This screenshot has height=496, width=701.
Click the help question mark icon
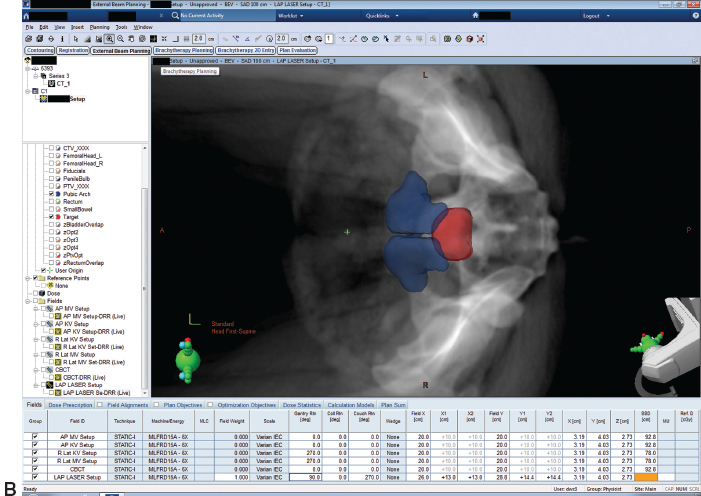pos(694,16)
